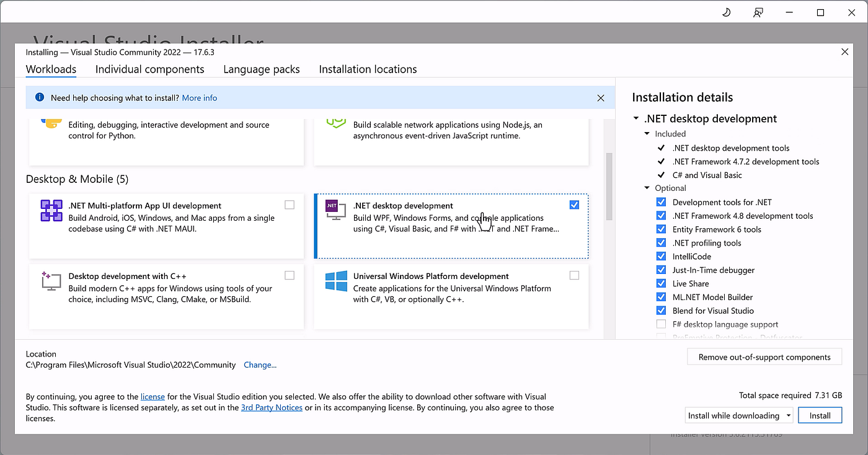This screenshot has height=455, width=868.
Task: Uncheck ML.NET Model Builder
Action: coord(661,297)
